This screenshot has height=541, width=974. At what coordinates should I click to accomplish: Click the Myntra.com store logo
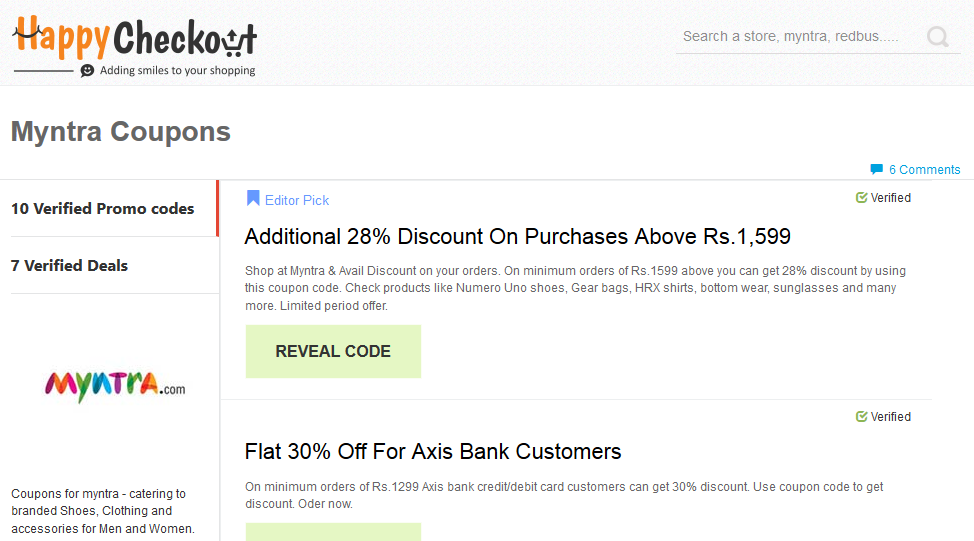point(115,386)
